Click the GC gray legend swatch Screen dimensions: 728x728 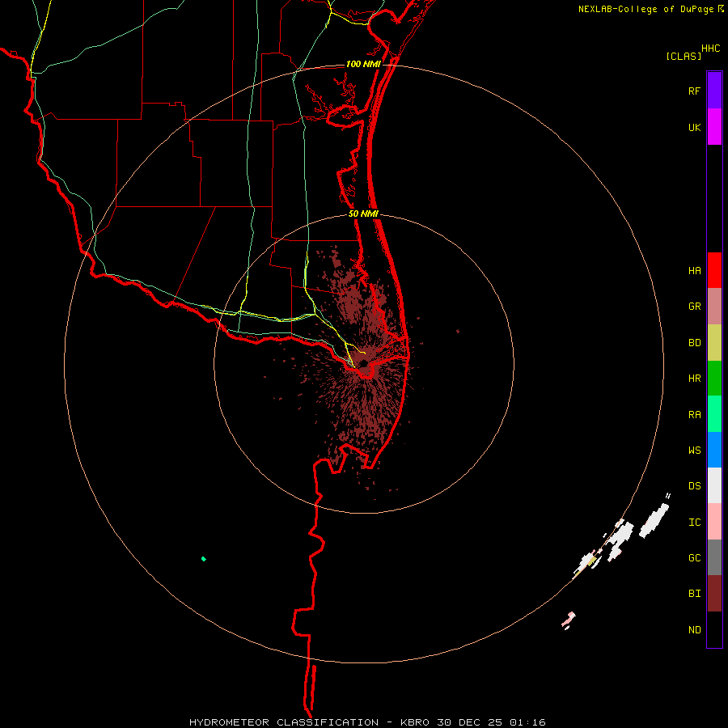click(714, 557)
